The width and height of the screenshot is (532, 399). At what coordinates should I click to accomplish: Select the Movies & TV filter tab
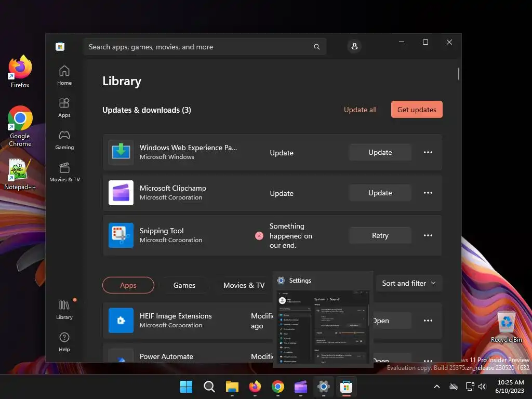coord(244,285)
